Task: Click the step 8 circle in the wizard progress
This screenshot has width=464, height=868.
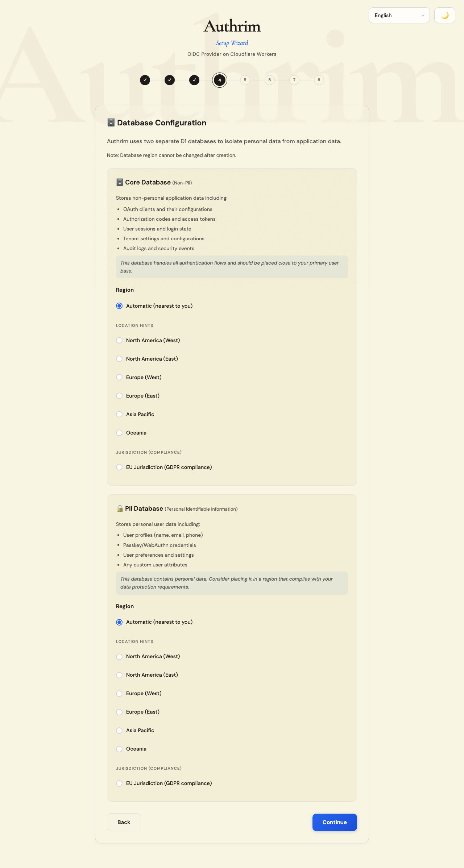Action: point(319,80)
